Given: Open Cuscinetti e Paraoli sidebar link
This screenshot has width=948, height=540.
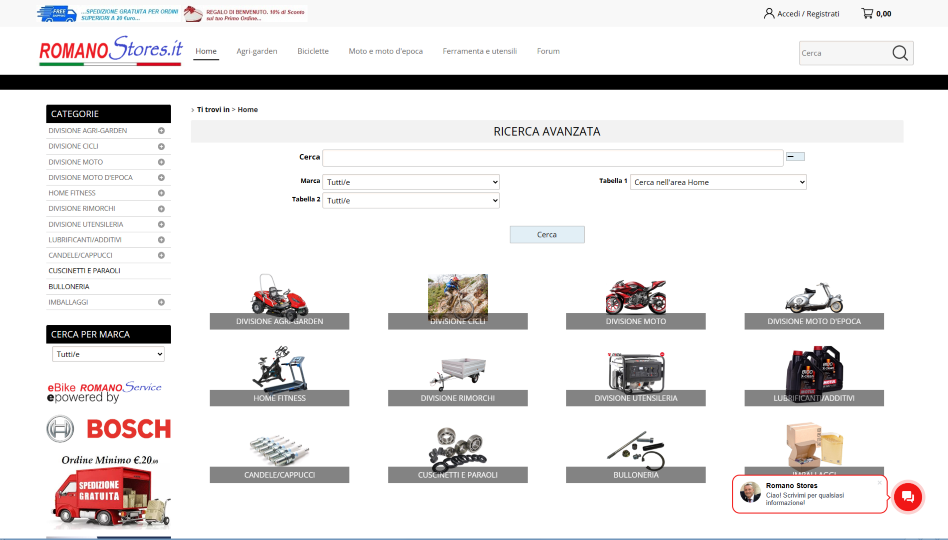Looking at the screenshot, I should click(84, 271).
